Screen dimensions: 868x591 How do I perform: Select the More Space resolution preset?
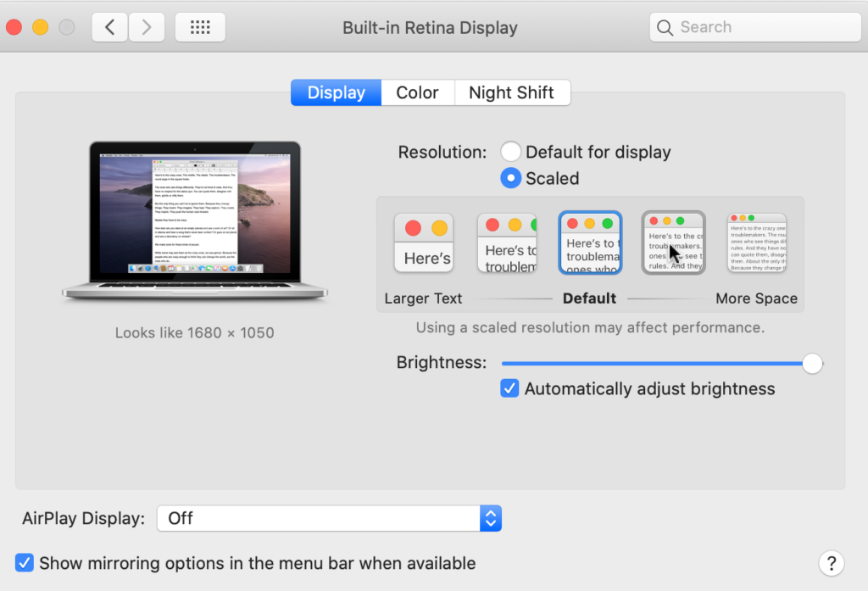756,243
